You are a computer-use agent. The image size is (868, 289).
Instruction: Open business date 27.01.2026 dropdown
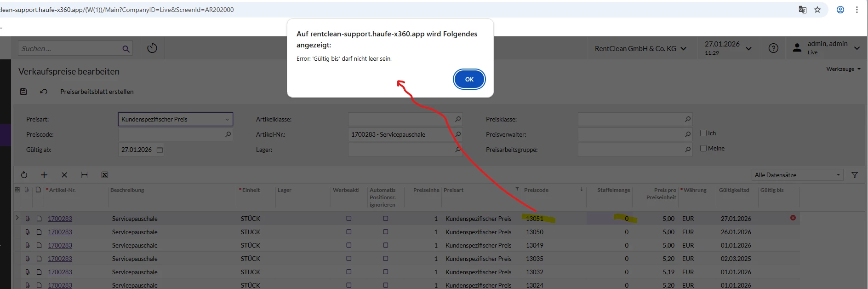728,48
